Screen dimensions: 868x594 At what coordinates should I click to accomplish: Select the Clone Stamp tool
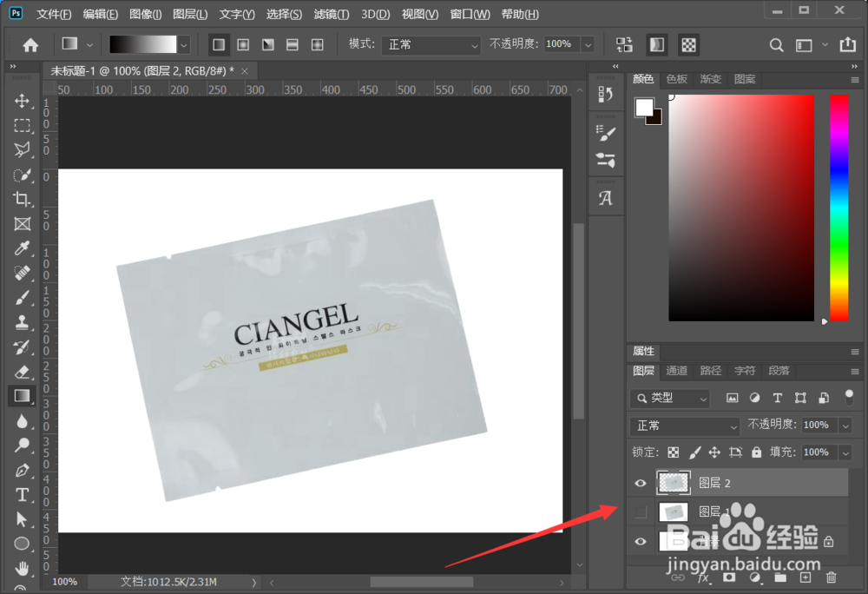pos(22,322)
